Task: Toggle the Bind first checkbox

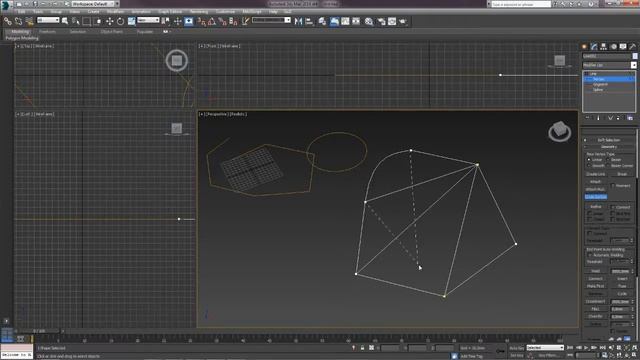Action: click(x=613, y=213)
